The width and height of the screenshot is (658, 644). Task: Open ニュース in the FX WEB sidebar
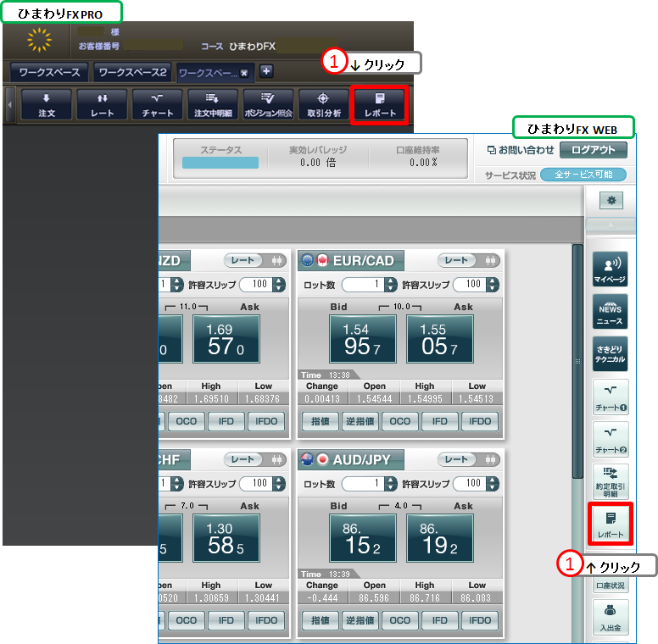coord(611,311)
